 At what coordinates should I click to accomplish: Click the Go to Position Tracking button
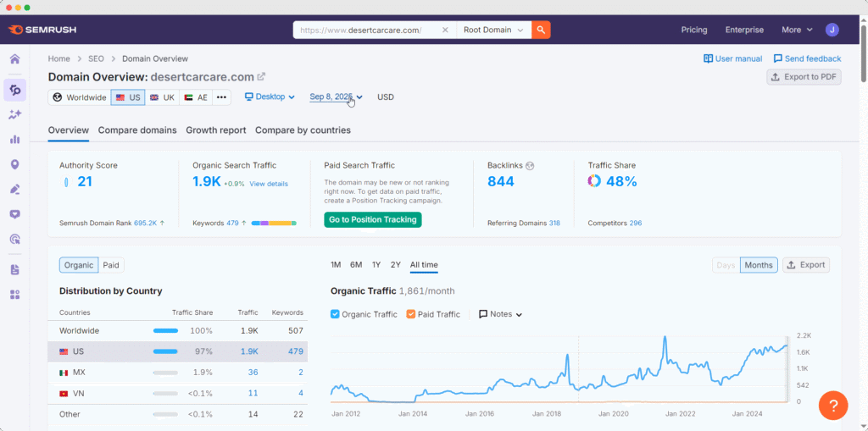pos(372,219)
